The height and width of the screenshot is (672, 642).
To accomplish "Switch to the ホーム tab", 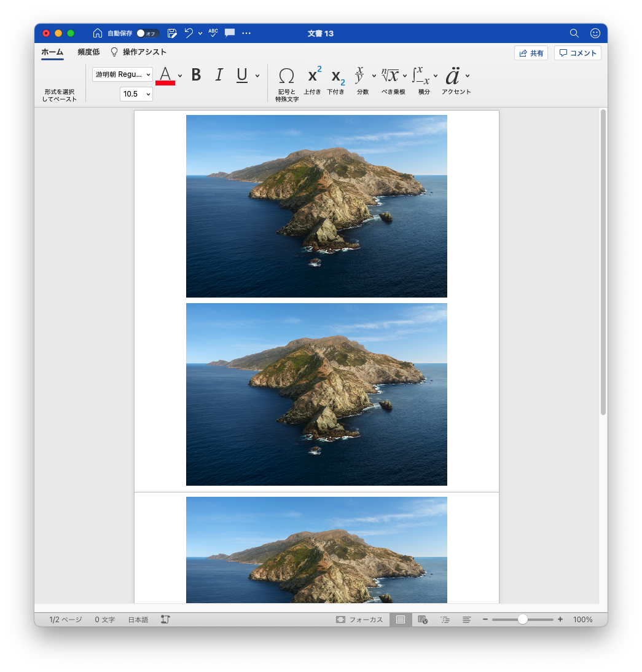I will click(x=52, y=52).
